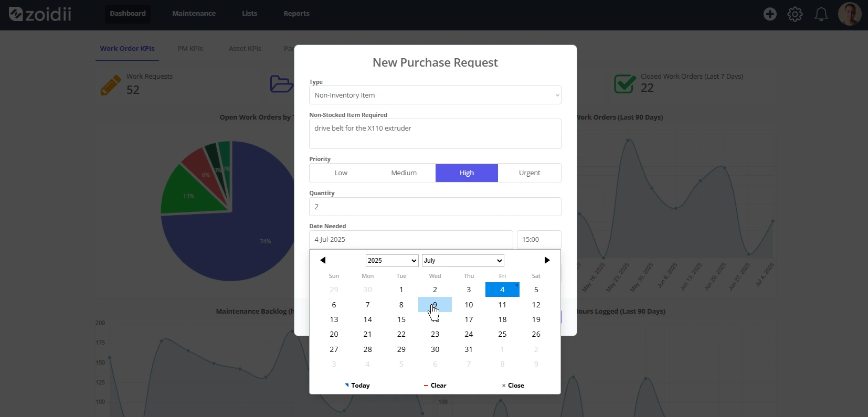868x417 pixels.
Task: Select July 4 in calendar
Action: pos(502,290)
